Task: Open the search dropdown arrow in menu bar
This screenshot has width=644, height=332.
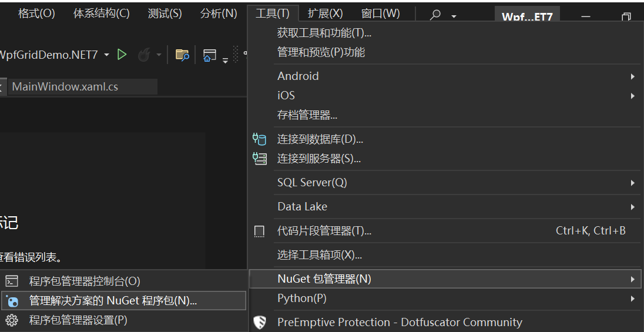Action: [x=454, y=16]
